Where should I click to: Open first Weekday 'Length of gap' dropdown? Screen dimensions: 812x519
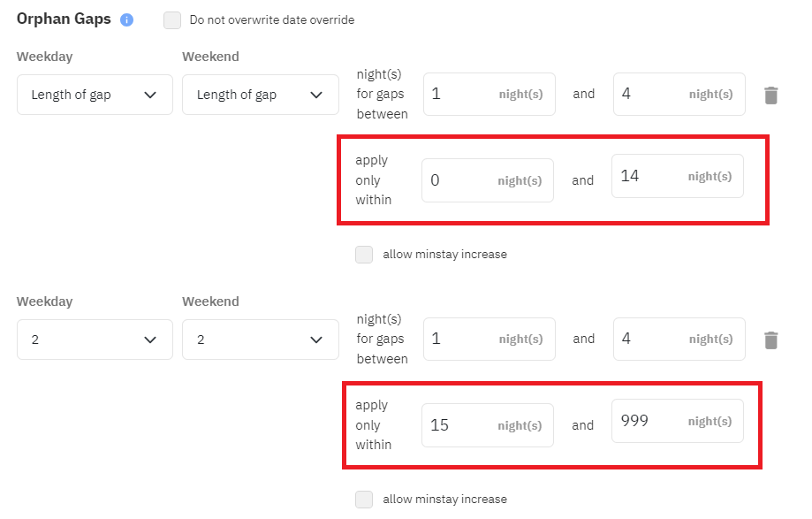tap(95, 95)
